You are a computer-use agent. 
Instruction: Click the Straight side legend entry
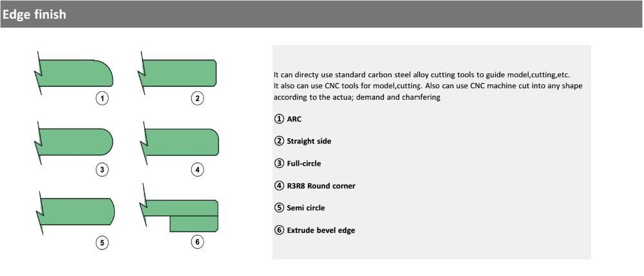click(303, 142)
